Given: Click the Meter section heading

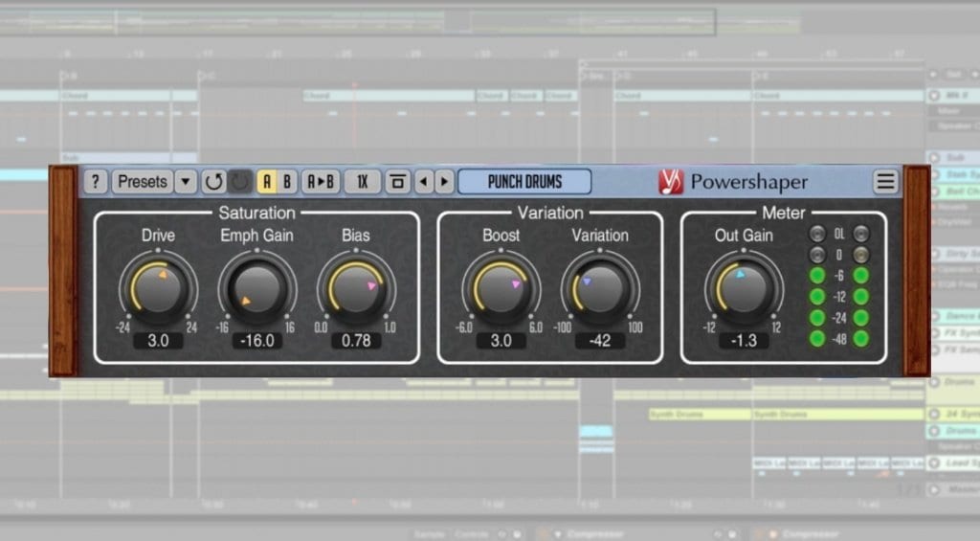Looking at the screenshot, I should pos(784,213).
